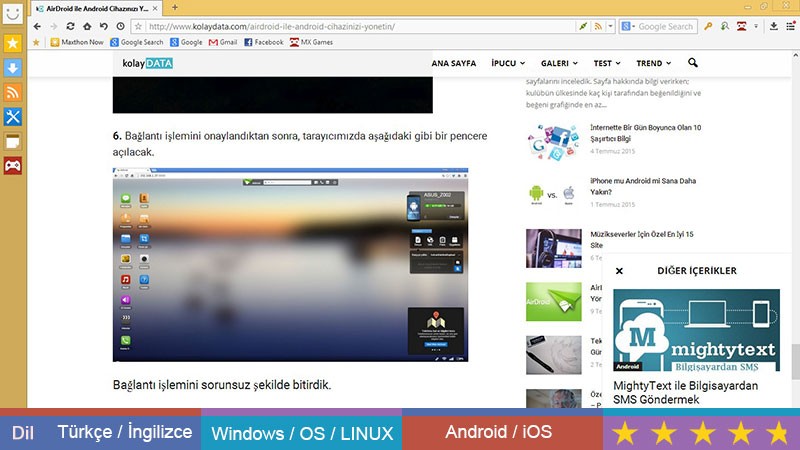Open the Favorites star sidebar icon

[12, 43]
